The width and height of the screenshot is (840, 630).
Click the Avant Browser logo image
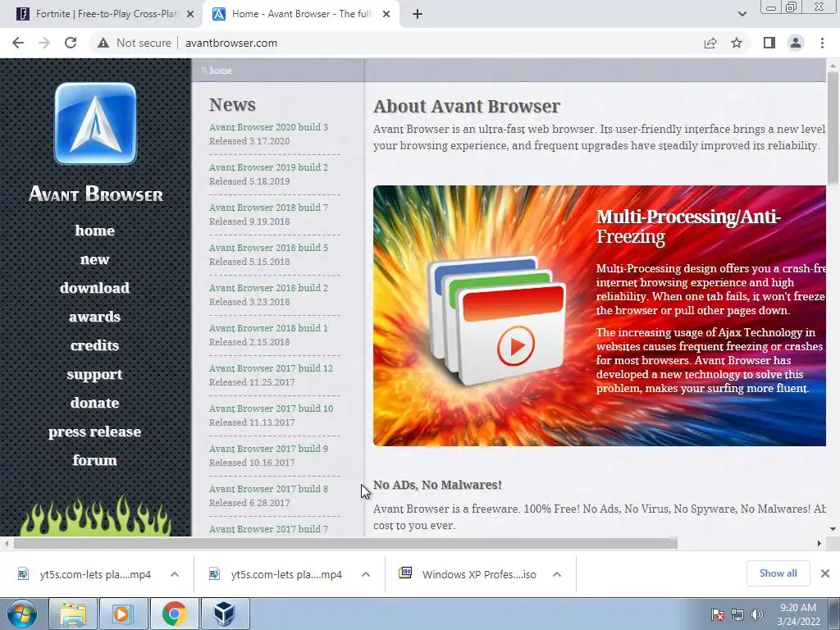pos(95,124)
